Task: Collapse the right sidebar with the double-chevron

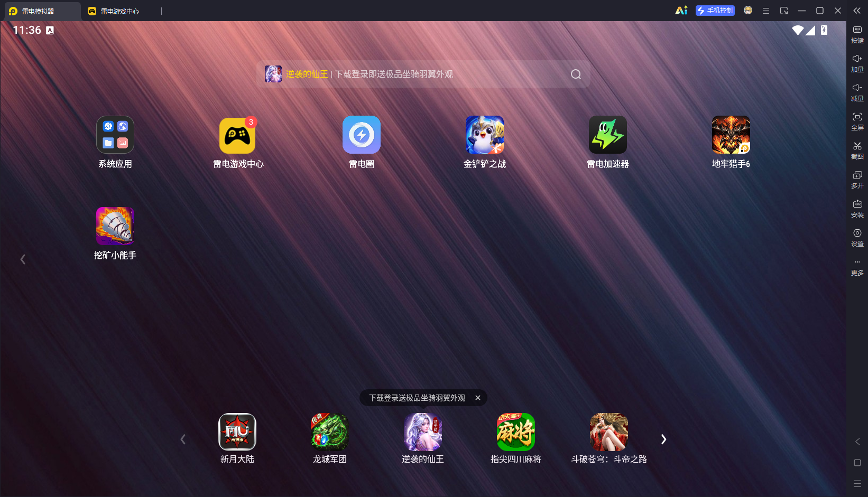Action: point(857,11)
